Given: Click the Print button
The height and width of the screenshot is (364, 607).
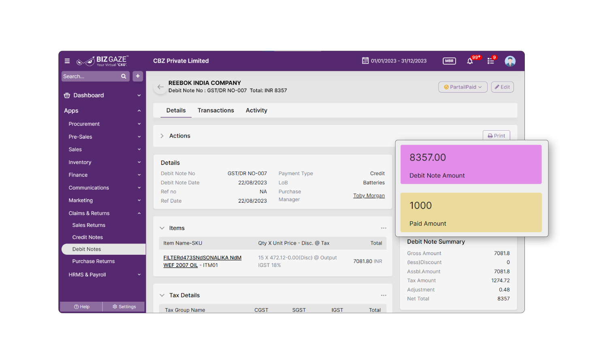Looking at the screenshot, I should [496, 135].
